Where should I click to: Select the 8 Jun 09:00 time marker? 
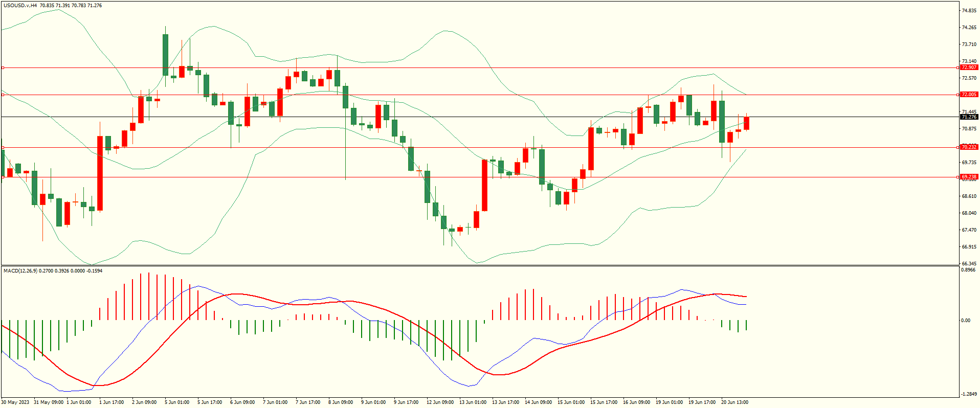point(341,402)
